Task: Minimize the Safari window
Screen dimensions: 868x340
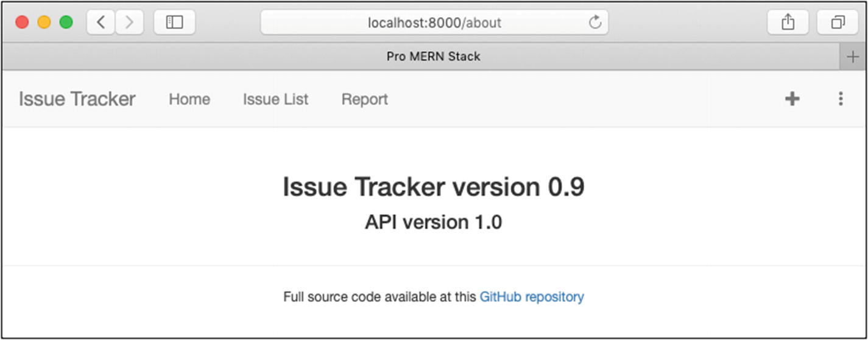Action: [44, 23]
